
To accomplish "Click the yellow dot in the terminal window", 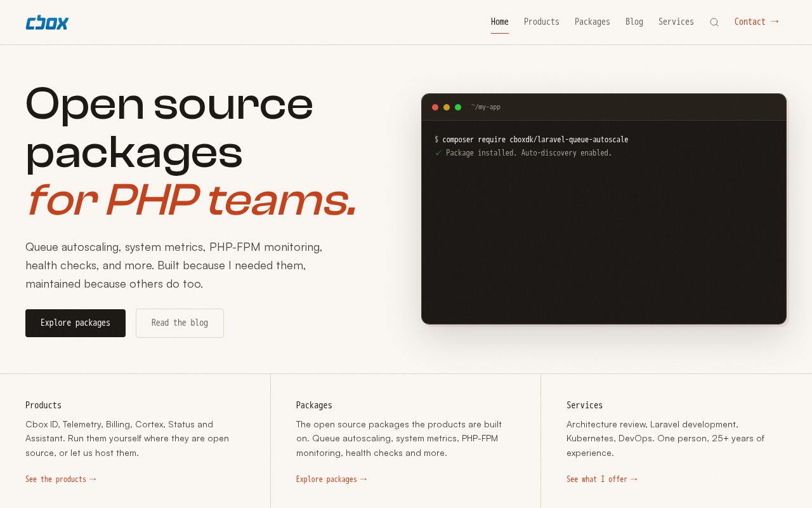I will [447, 107].
